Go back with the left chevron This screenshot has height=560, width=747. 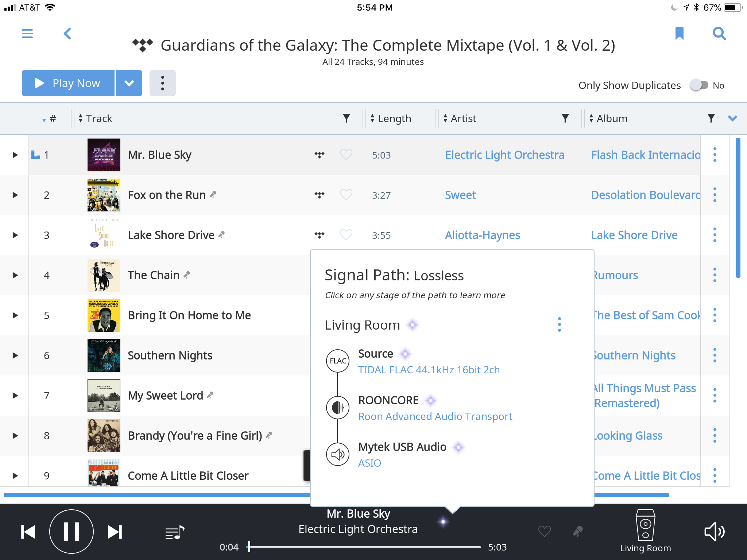[x=67, y=34]
